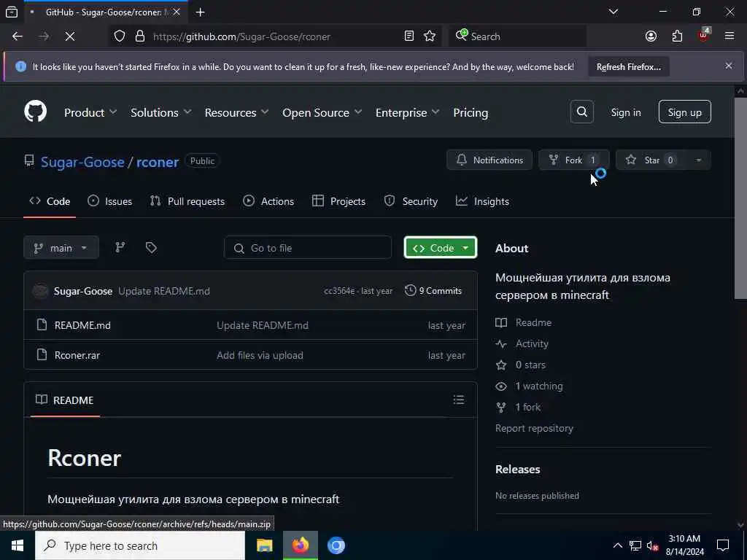The image size is (747, 560).
Task: Open the Firefox hamburger application menu
Action: 729,36
